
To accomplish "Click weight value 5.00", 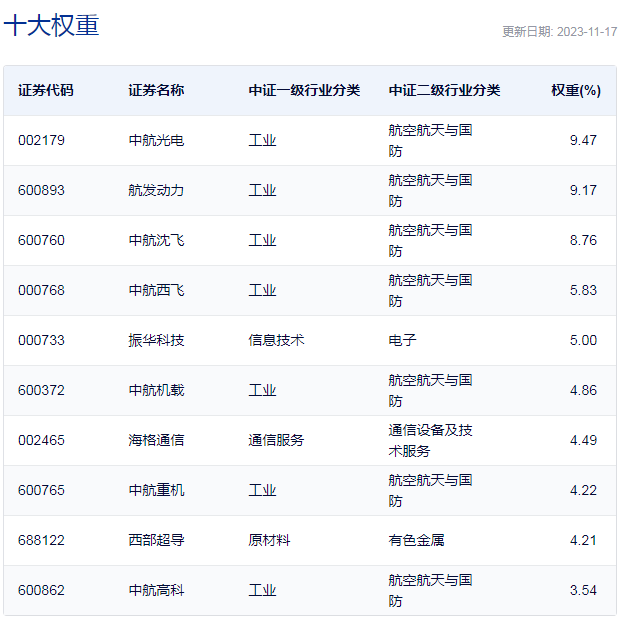I will click(x=583, y=340).
